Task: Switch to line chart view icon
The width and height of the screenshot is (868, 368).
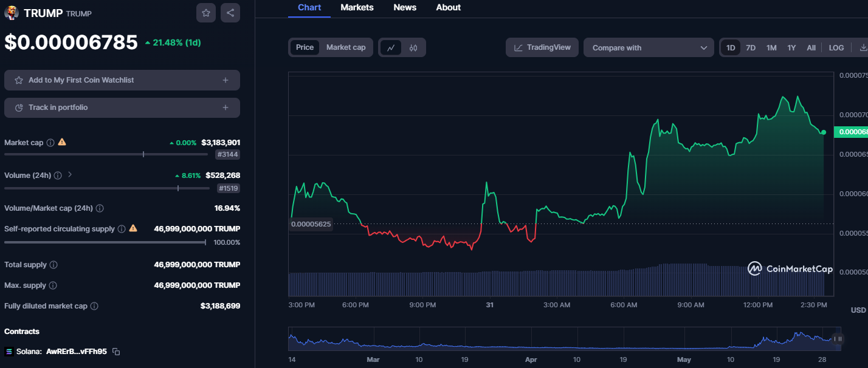Action: tap(391, 47)
